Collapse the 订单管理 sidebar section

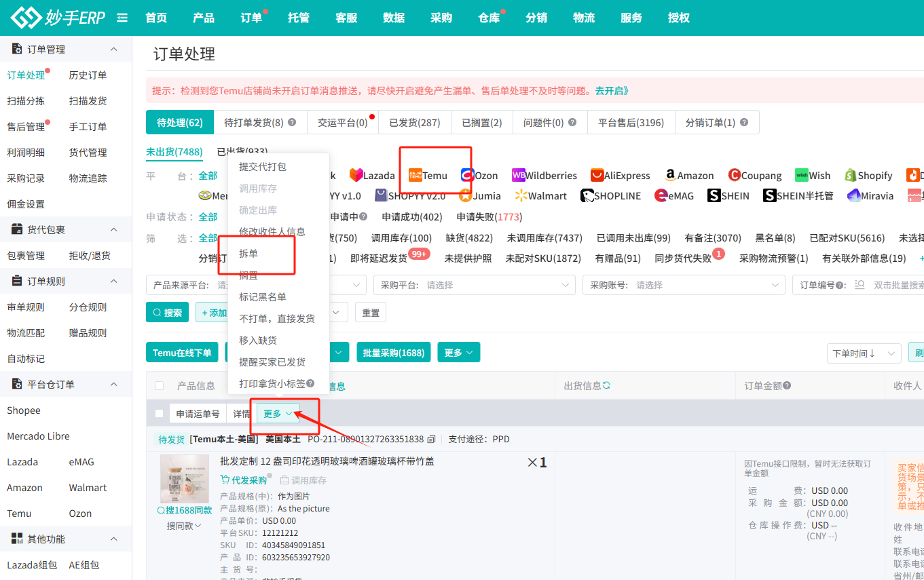pyautogui.click(x=113, y=50)
